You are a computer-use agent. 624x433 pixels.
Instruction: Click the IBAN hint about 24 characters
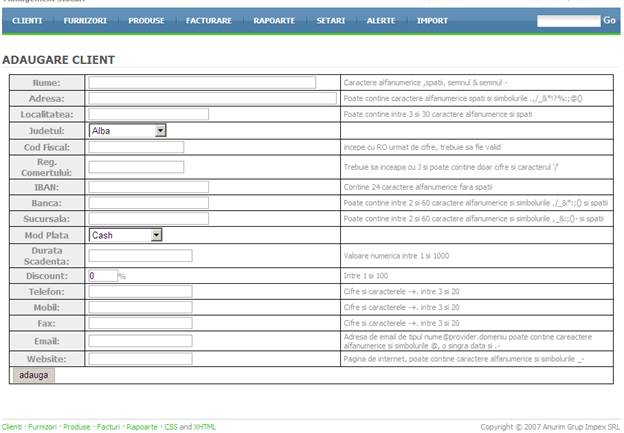pos(418,187)
